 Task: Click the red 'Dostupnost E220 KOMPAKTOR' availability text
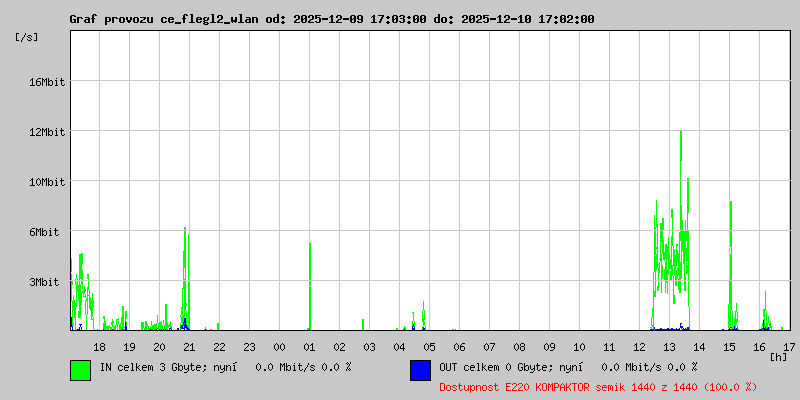[598, 387]
